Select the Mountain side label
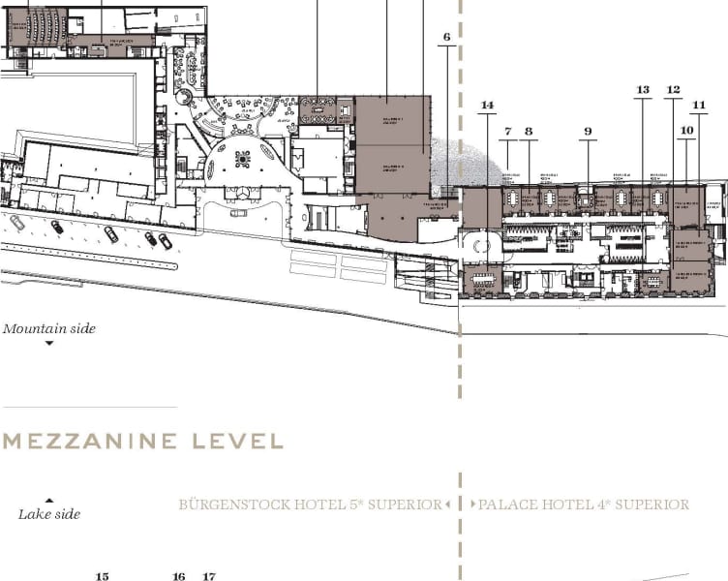728x581 pixels. coord(49,328)
